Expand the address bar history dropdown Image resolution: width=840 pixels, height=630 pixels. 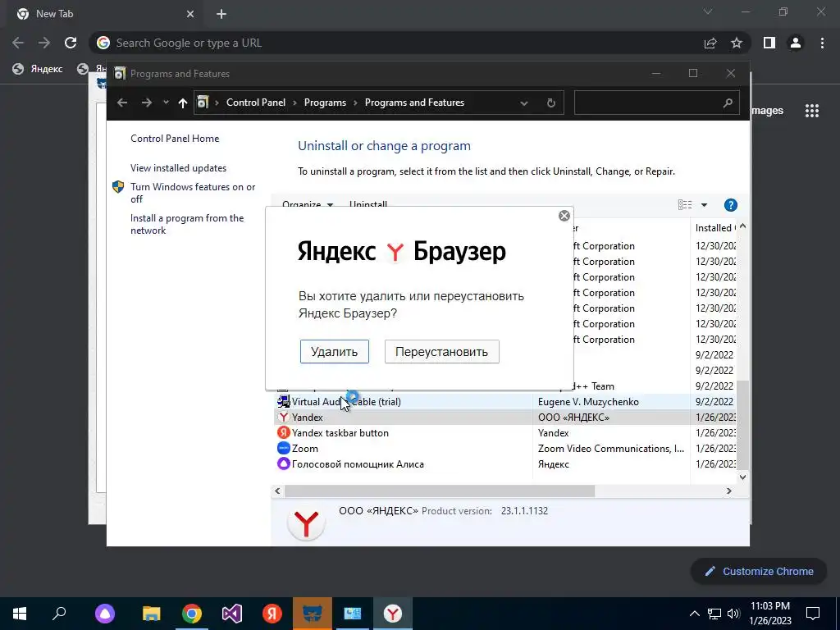click(x=524, y=103)
